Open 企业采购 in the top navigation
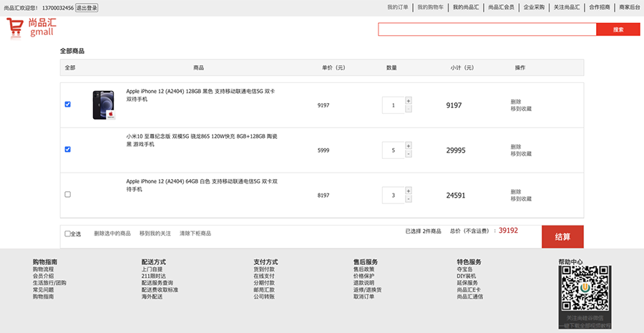Viewport: 644px width, 333px height. click(x=534, y=7)
